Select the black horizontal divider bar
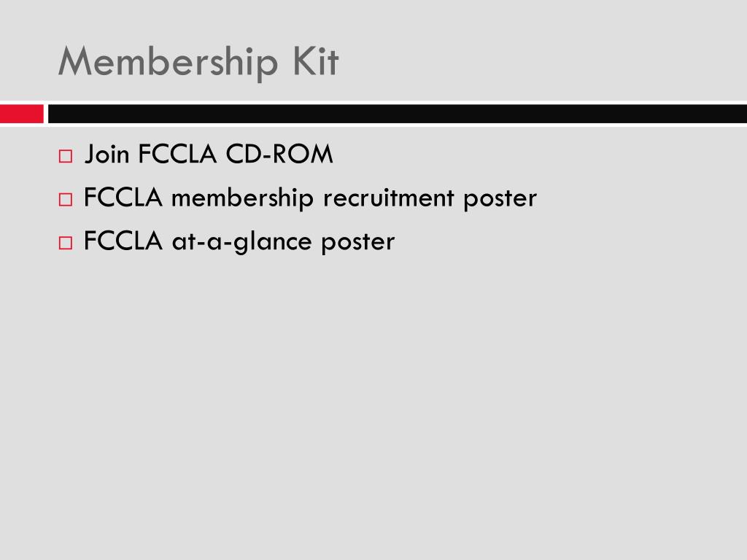This screenshot has height=560, width=747. pos(398,114)
